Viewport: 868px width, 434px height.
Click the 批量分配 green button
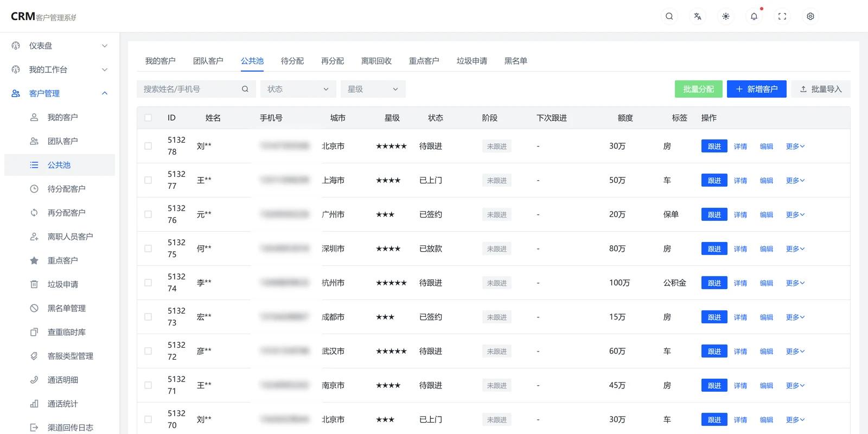(699, 89)
